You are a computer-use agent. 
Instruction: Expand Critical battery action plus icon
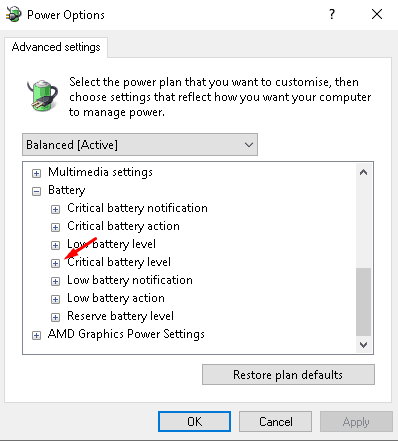(x=55, y=227)
